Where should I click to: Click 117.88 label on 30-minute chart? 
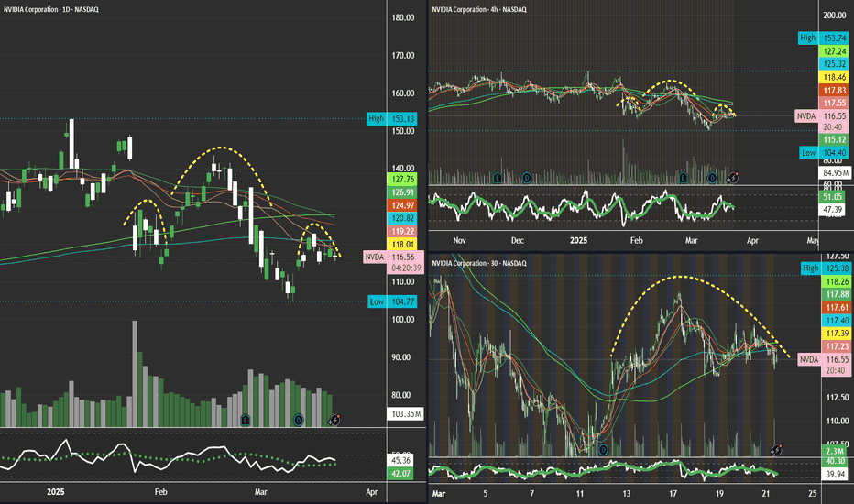coord(837,294)
